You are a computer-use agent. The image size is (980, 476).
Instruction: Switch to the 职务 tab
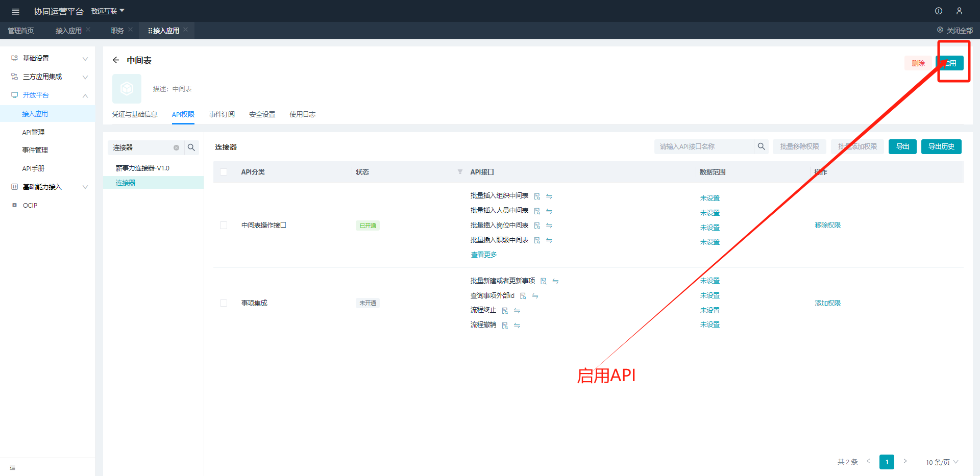(x=117, y=31)
